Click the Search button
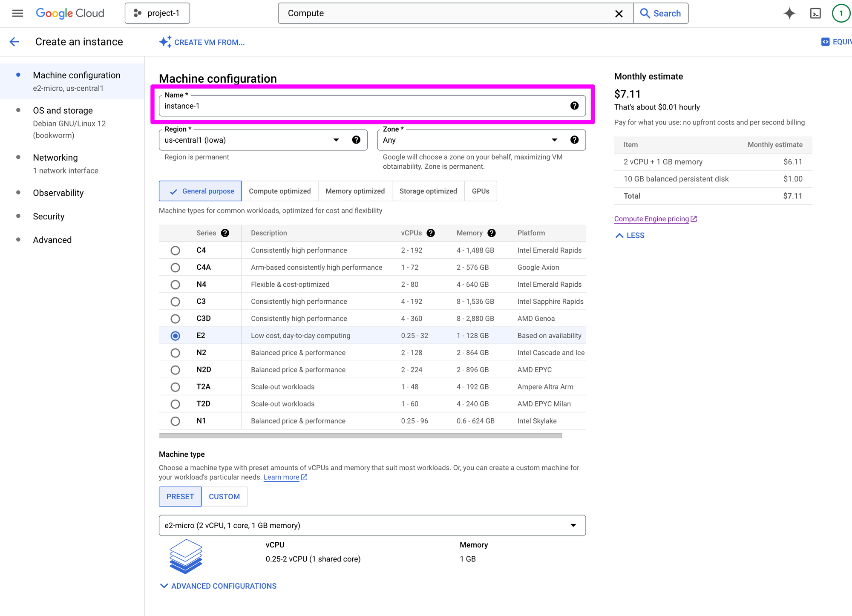852x616 pixels. (x=661, y=13)
